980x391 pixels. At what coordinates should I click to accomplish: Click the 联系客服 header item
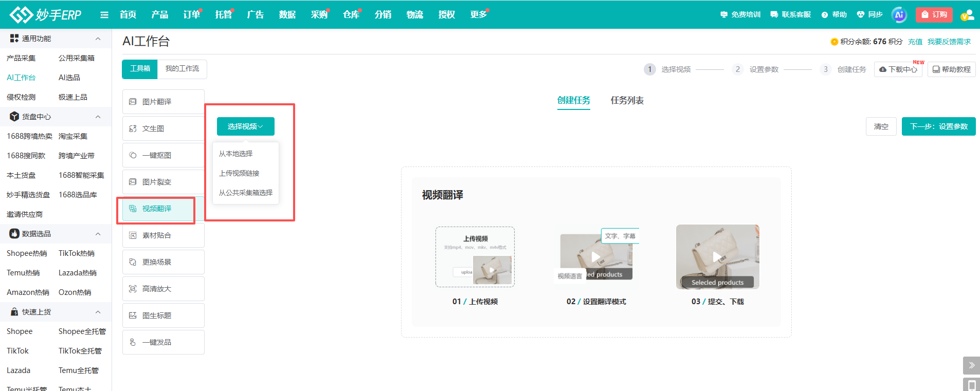coord(791,15)
